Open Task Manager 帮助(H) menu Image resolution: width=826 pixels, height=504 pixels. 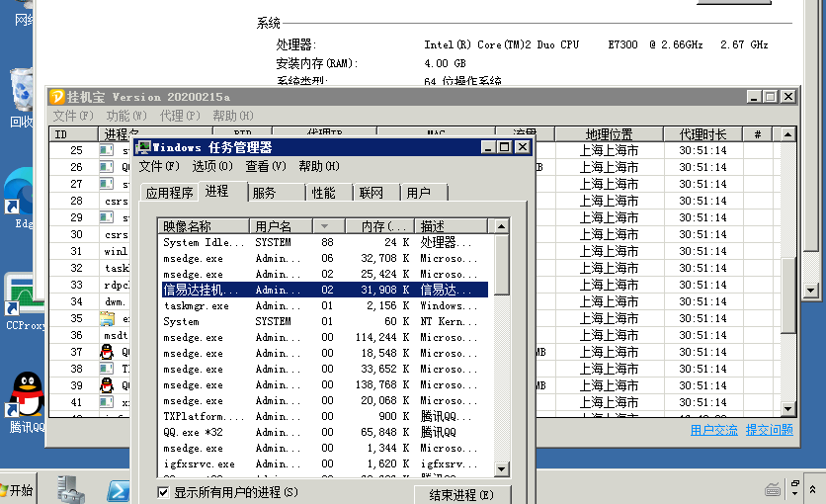click(319, 166)
